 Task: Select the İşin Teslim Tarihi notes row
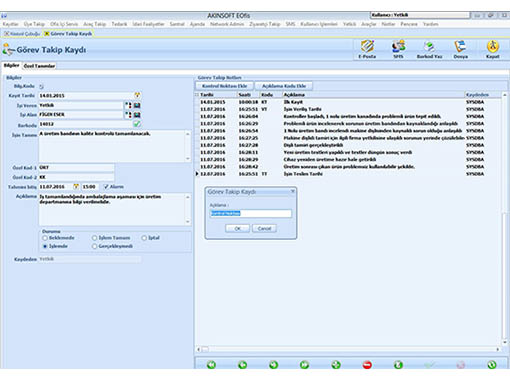pos(348,174)
